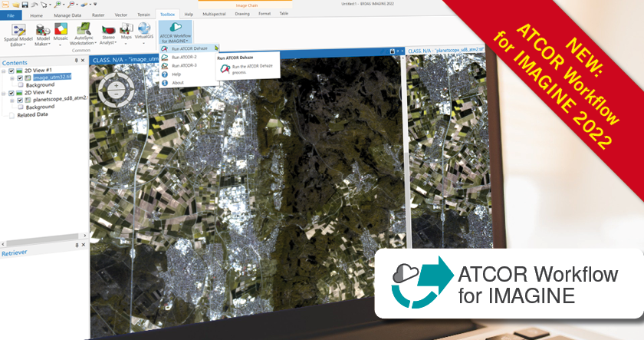Switch to the Manage Data tab
Screen dimensions: 644x340
point(67,15)
